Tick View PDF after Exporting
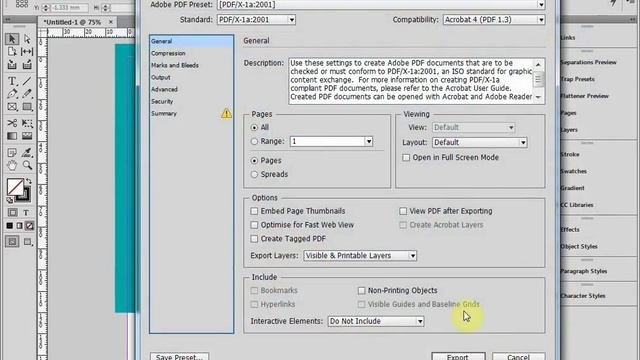 coord(403,211)
